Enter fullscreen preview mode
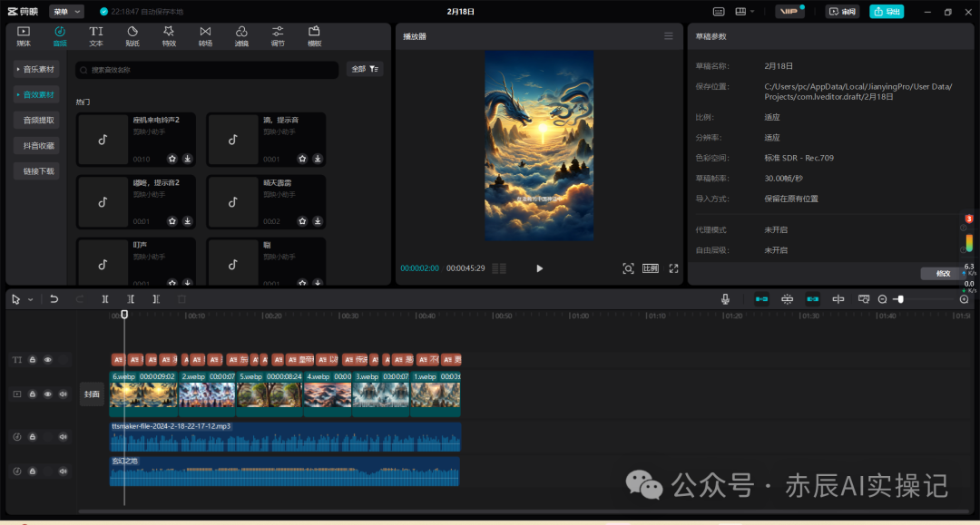 pos(673,268)
